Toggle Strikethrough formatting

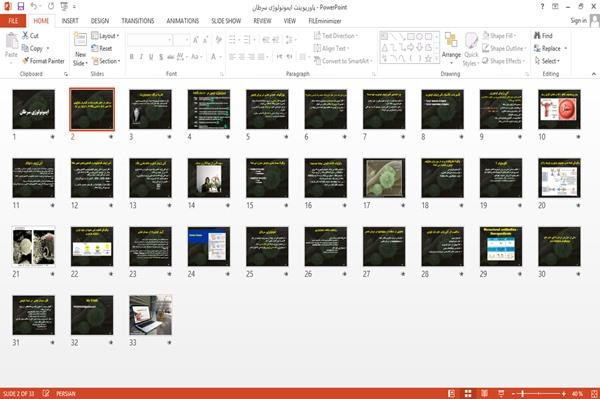[x=171, y=57]
